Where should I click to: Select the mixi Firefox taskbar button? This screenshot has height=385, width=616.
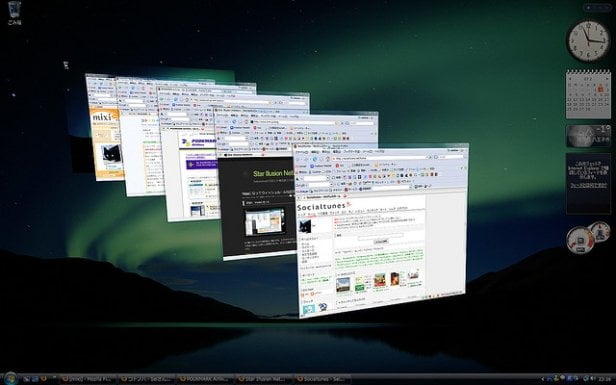tap(88, 379)
